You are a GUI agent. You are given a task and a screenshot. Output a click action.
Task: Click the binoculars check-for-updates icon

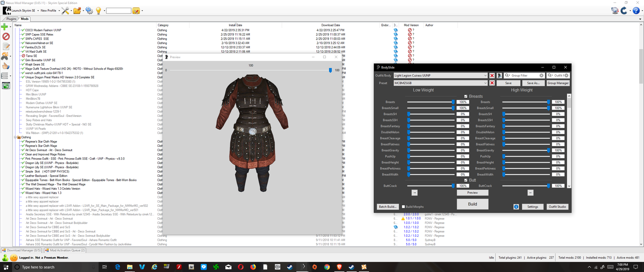click(5, 56)
